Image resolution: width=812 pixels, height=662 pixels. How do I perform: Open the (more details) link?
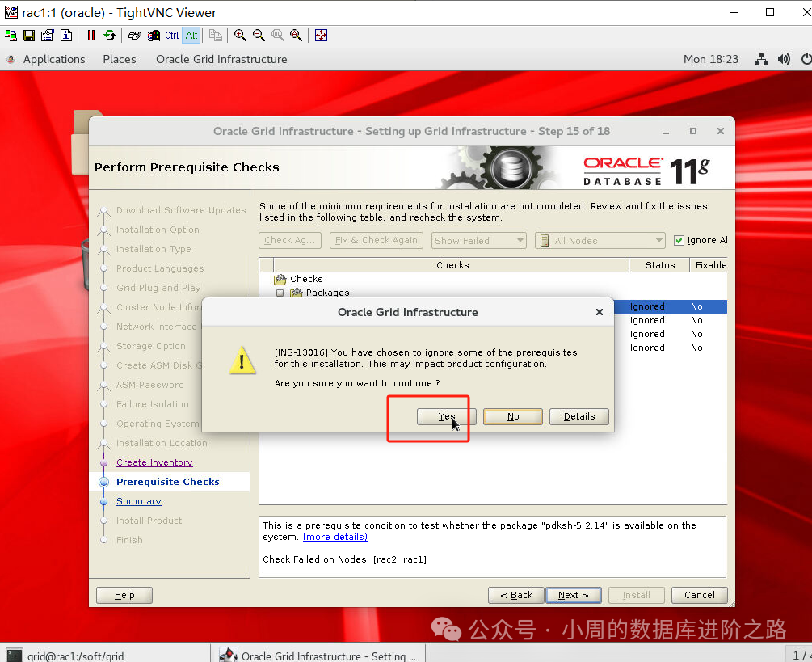[x=335, y=537]
